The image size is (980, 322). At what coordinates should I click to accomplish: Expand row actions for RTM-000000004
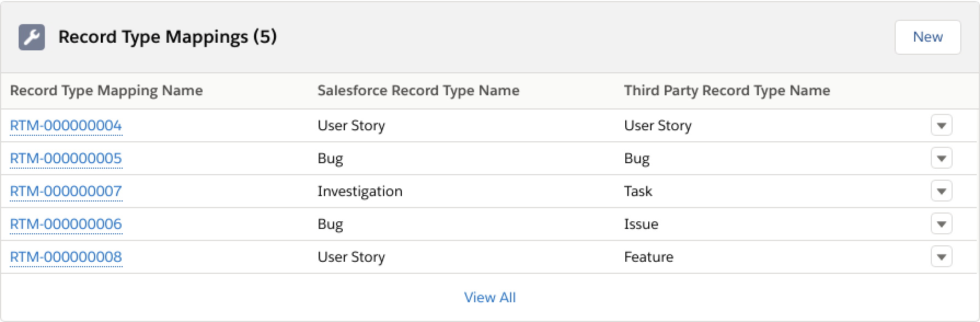[941, 125]
